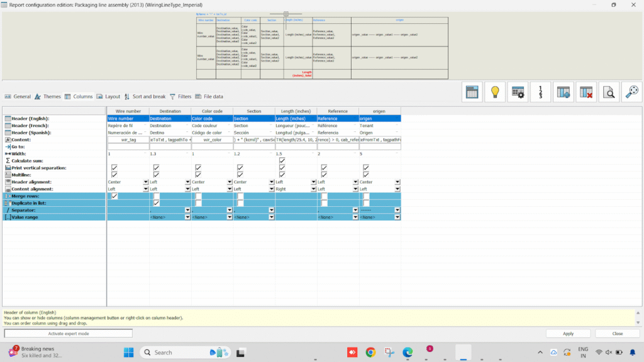Open Content alignment dropdown for Length (inches)
The width and height of the screenshot is (644, 362).
(313, 189)
